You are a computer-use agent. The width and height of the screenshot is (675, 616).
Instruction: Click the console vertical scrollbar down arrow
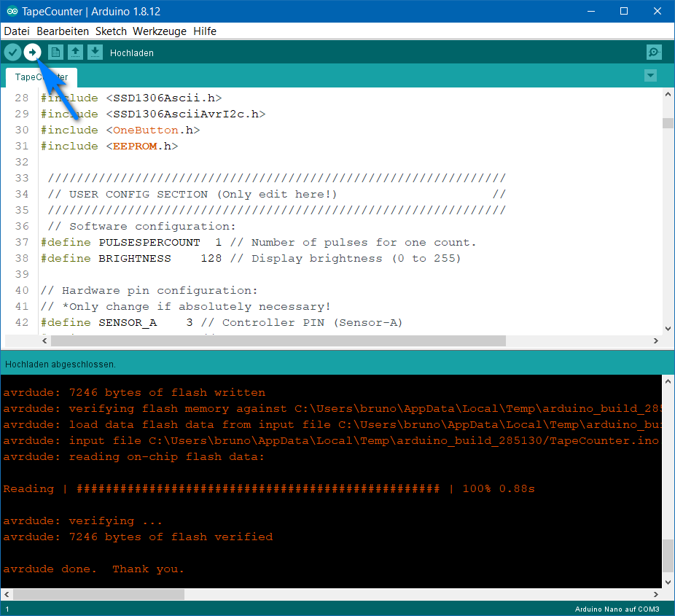(668, 582)
